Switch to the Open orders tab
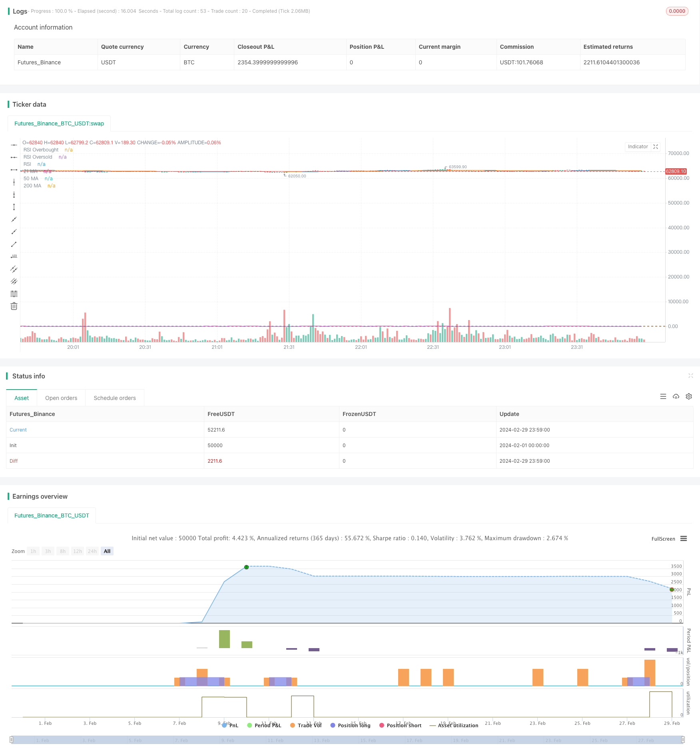Screen dimensions: 700x756 [61, 398]
